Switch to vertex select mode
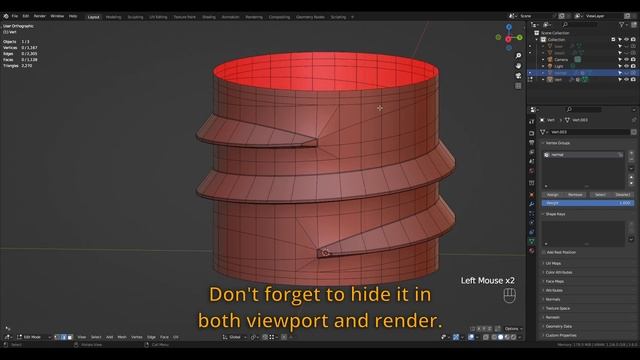 coord(57,337)
